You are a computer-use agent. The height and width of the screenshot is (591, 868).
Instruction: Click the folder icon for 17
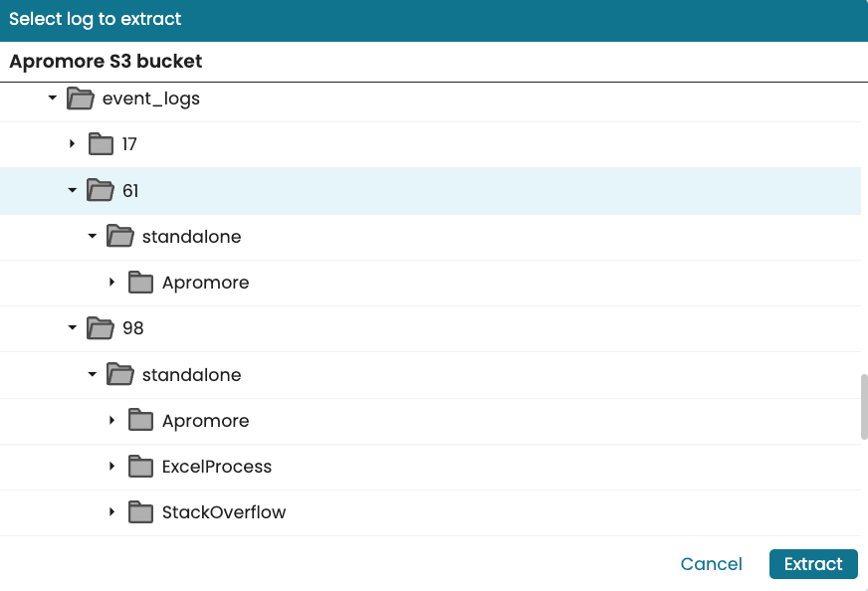(101, 144)
